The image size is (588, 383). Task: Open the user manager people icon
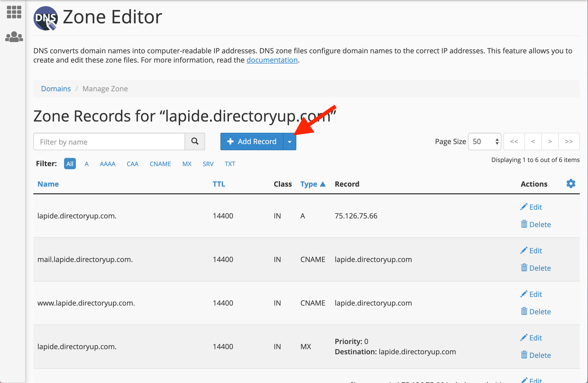click(14, 37)
